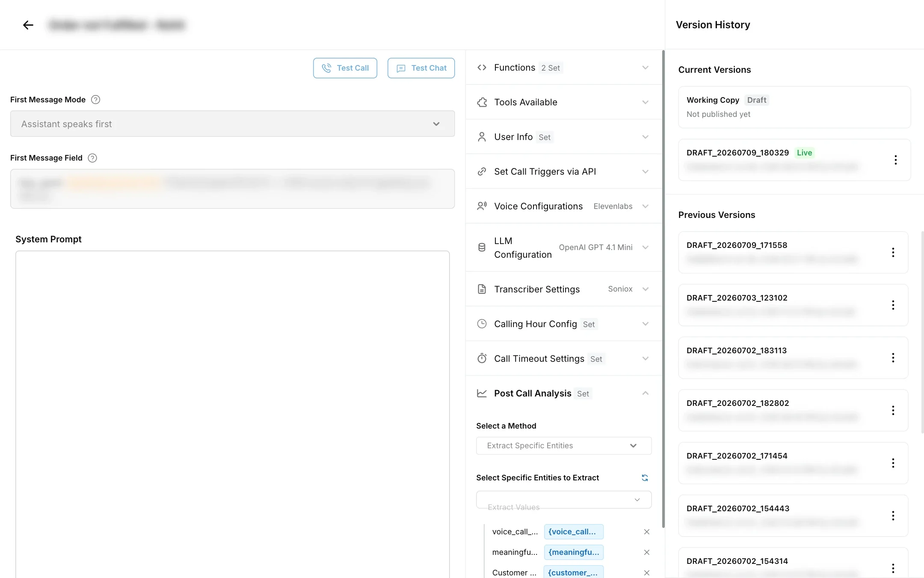
Task: Open the Assistant speaks first dropdown
Action: (x=232, y=124)
